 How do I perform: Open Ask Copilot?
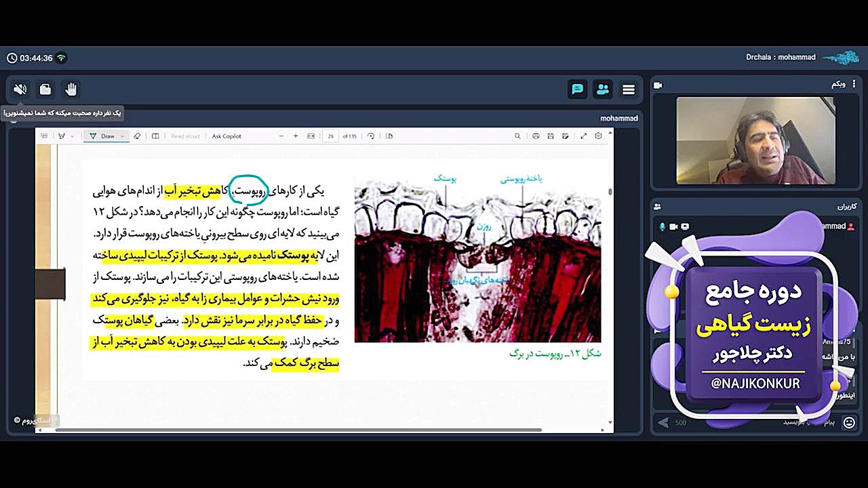(x=226, y=136)
